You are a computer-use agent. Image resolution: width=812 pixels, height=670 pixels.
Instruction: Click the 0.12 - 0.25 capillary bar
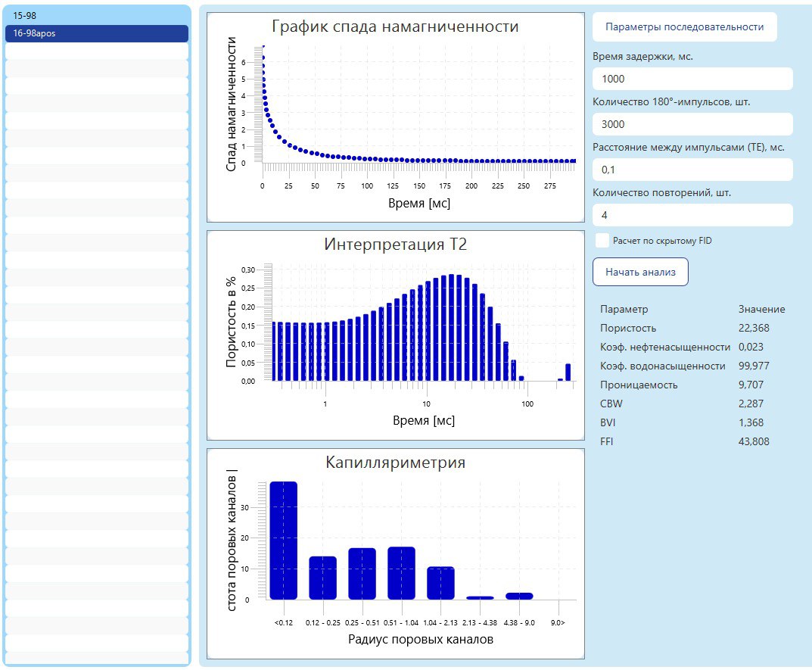point(322,578)
